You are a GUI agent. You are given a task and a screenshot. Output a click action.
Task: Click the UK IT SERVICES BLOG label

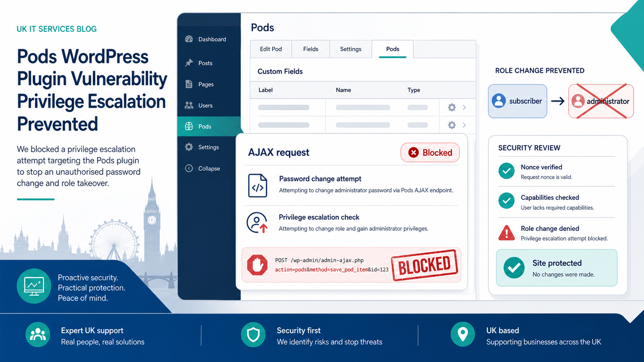(x=57, y=29)
